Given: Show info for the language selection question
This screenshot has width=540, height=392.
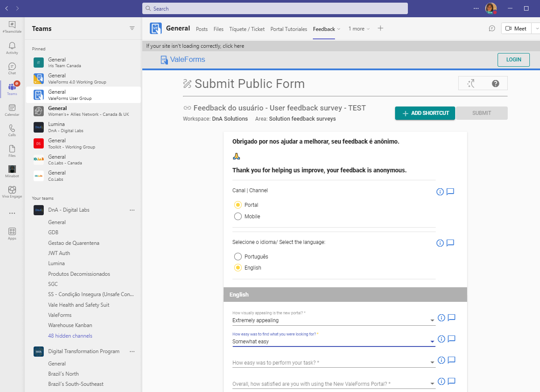Looking at the screenshot, I should pos(440,243).
